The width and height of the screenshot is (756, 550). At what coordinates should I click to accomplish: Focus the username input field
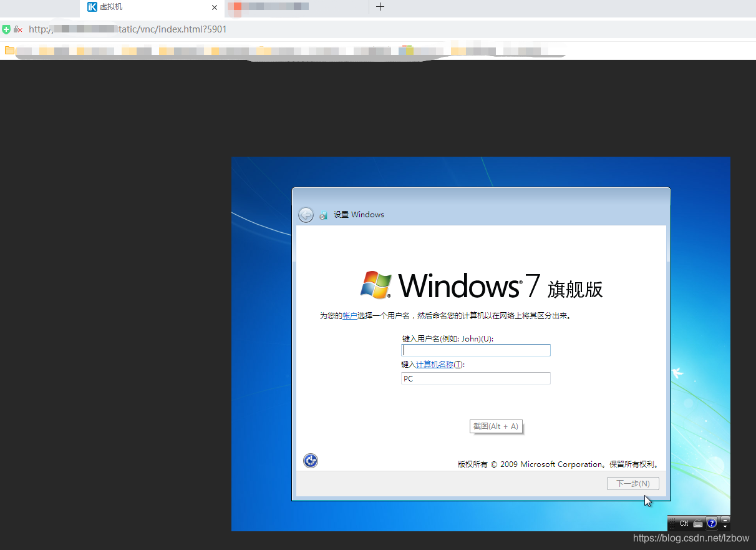[x=476, y=350]
